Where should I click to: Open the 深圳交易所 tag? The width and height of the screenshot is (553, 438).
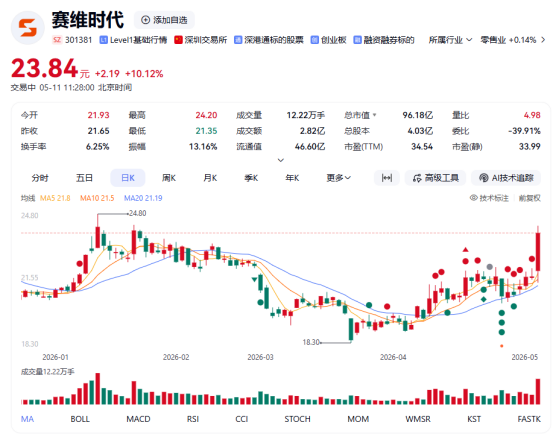(x=201, y=40)
